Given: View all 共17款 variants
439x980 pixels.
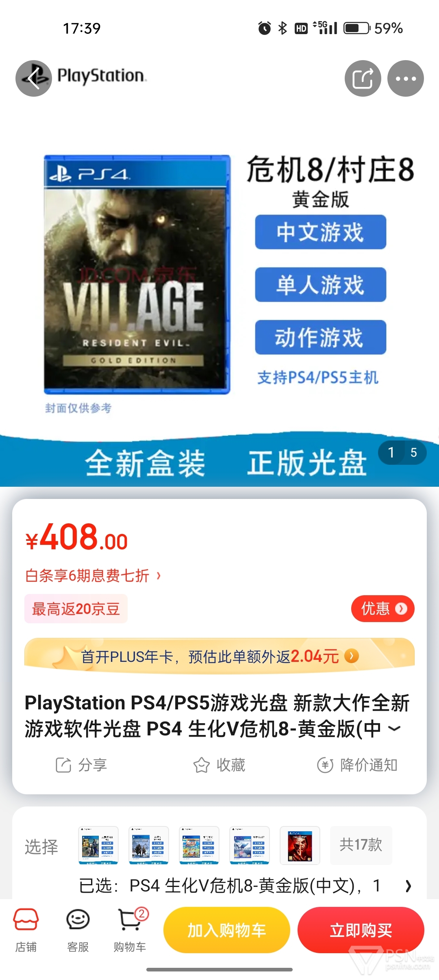Looking at the screenshot, I should pos(361,845).
